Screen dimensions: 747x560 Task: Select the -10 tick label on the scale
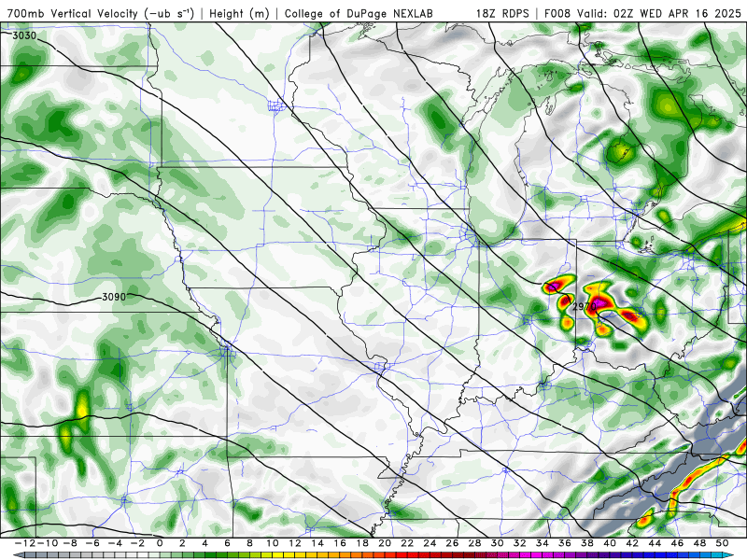pos(48,543)
